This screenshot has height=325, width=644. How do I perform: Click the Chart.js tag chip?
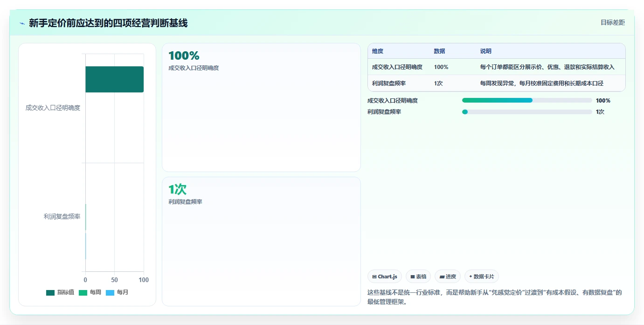pyautogui.click(x=385, y=277)
